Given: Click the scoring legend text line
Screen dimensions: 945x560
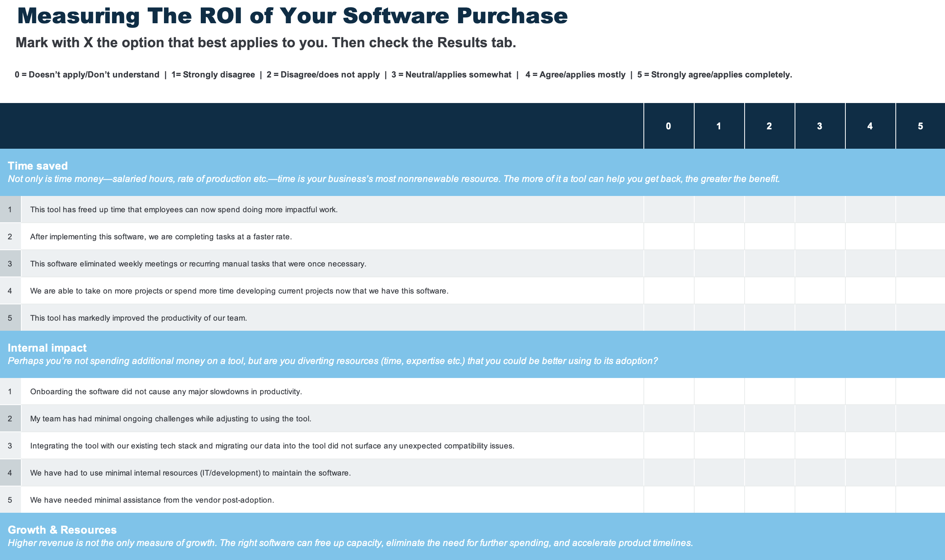Looking at the screenshot, I should coord(403,74).
